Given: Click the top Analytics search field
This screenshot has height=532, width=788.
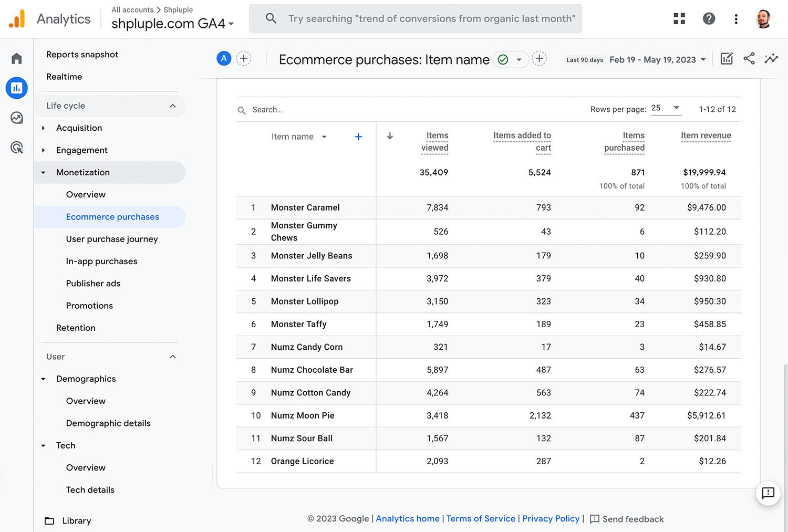Looking at the screenshot, I should click(416, 18).
